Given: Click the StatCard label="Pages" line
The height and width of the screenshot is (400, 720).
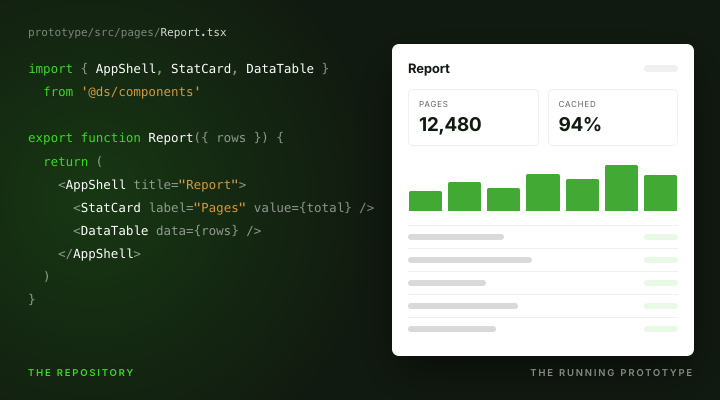Looking at the screenshot, I should (x=224, y=208).
